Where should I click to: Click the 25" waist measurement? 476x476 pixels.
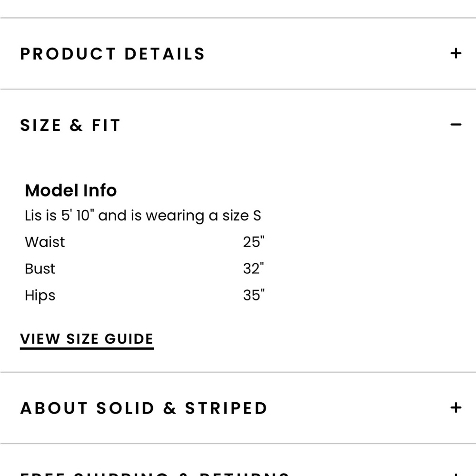253,242
